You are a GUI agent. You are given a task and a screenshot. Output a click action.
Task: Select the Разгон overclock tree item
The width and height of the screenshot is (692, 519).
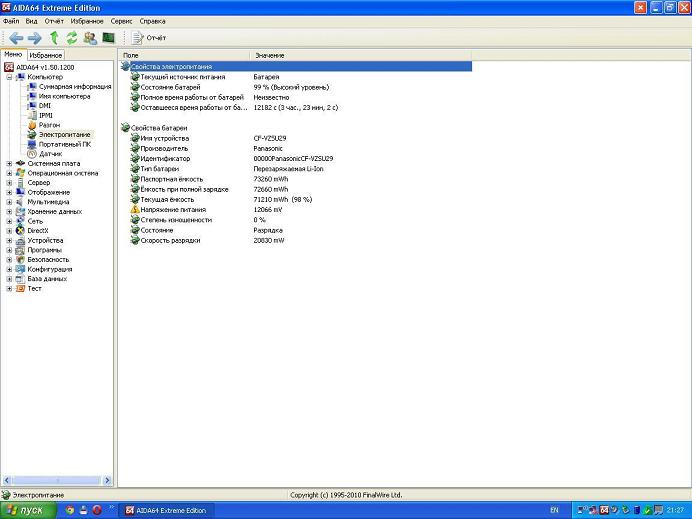49,125
